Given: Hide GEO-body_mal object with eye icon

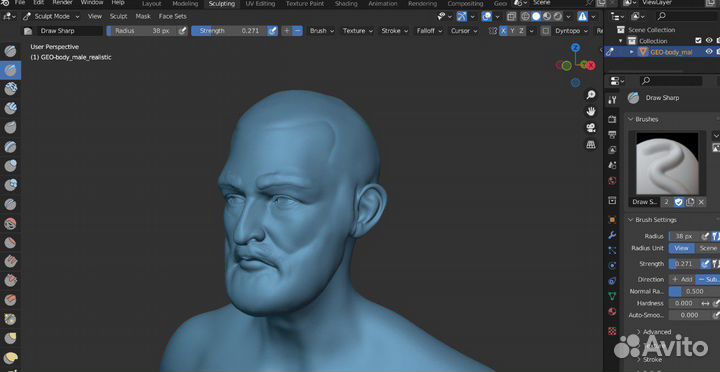Looking at the screenshot, I should point(709,52).
